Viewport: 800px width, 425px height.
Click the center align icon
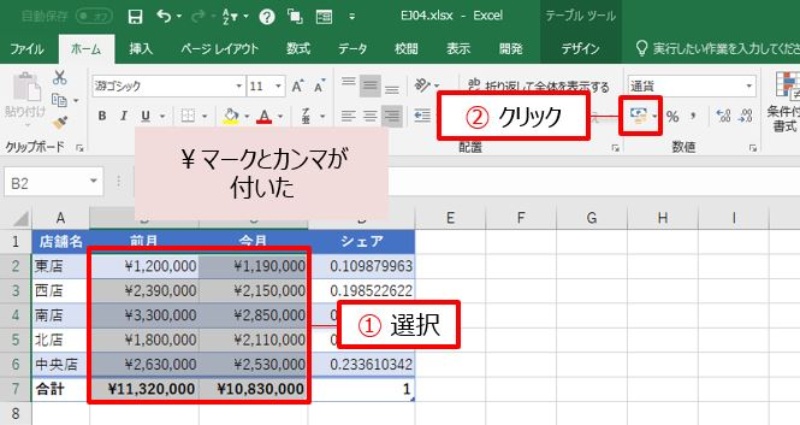pyautogui.click(x=370, y=116)
